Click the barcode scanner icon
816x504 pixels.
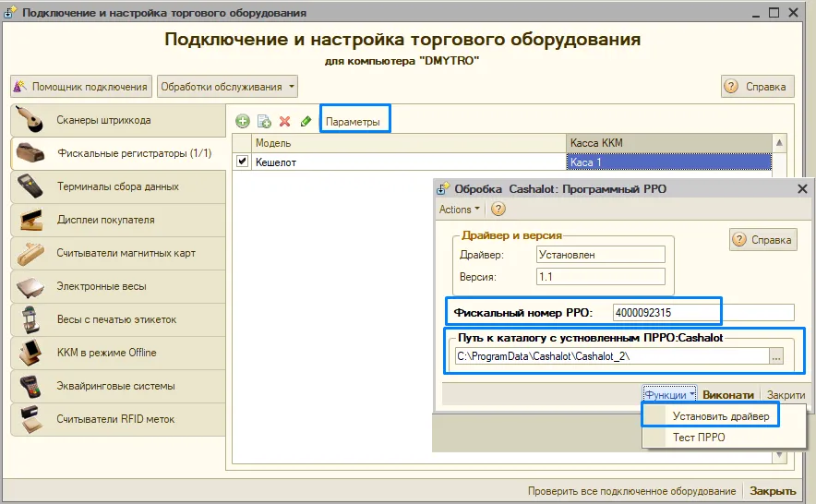[29, 120]
